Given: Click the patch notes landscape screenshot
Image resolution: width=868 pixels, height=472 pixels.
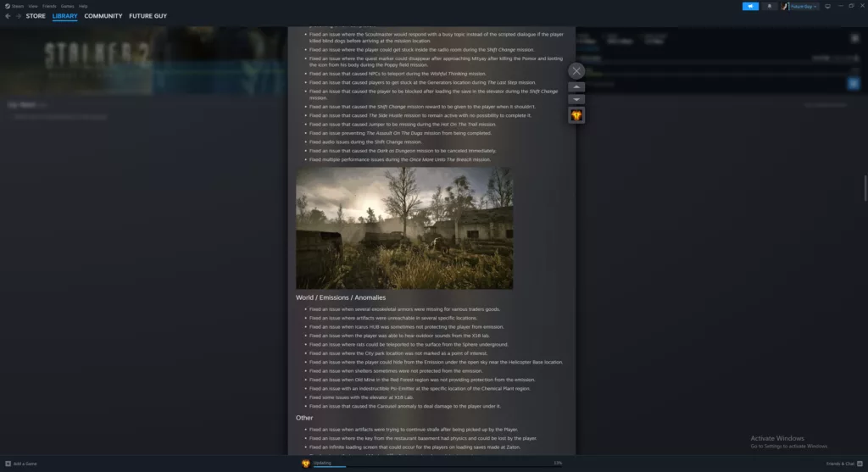Looking at the screenshot, I should 404,228.
